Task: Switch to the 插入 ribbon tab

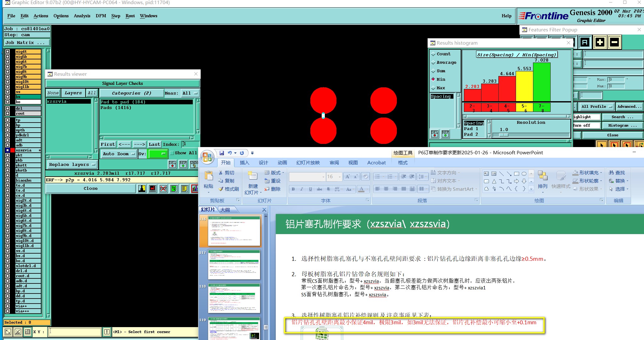Action: [x=244, y=162]
